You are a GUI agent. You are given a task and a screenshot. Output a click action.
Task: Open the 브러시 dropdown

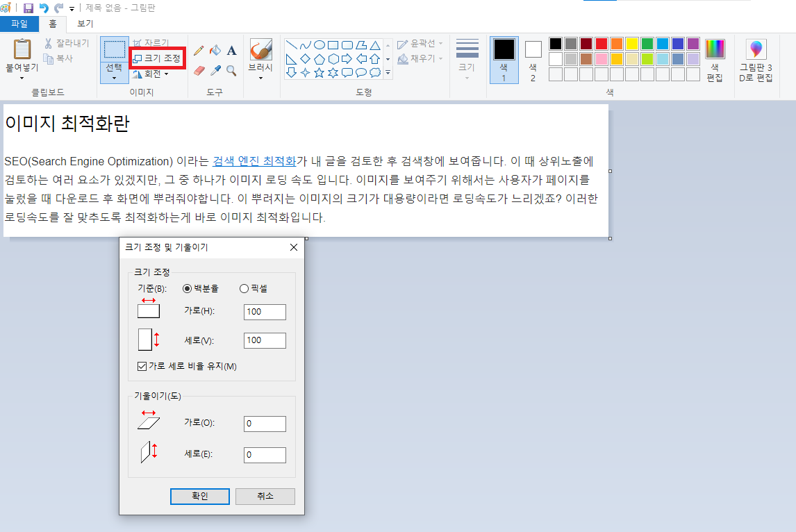tap(260, 78)
